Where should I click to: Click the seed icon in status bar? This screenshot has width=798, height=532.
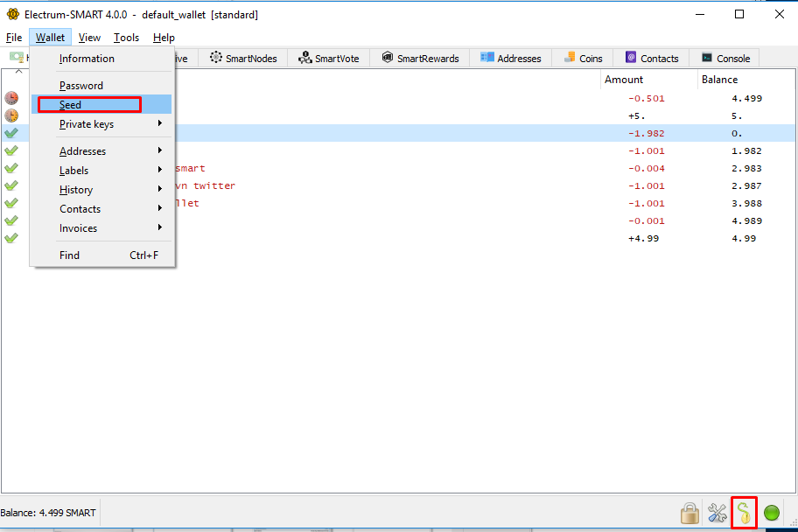pos(744,513)
